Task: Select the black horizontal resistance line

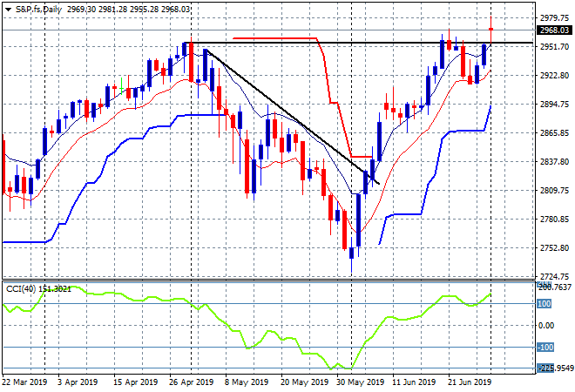Action: click(x=359, y=43)
